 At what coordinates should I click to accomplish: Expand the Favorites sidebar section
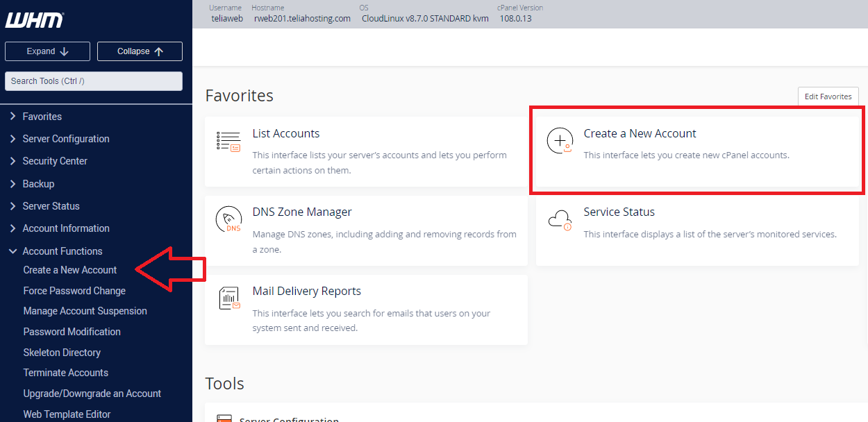click(x=42, y=117)
